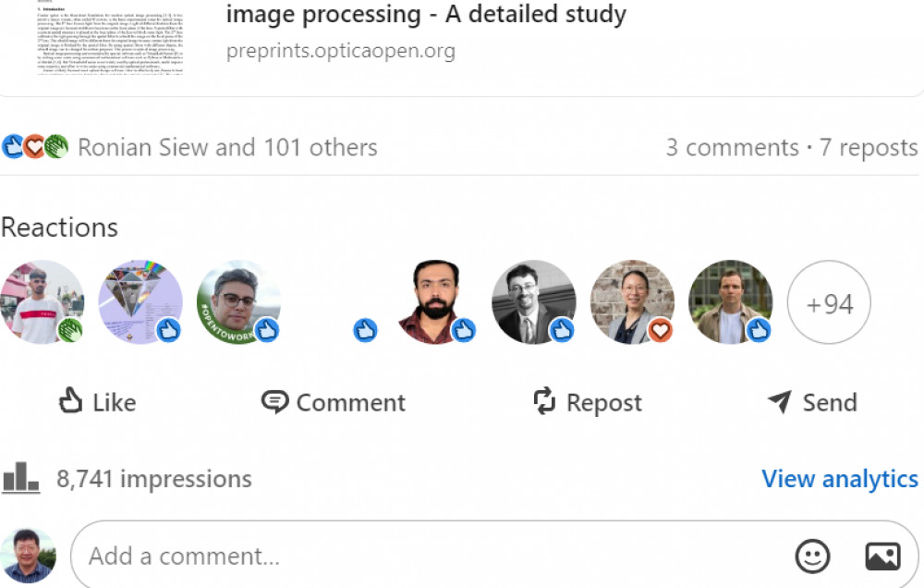Expand the +94 more reactions circle
This screenshot has height=588, width=924.
click(x=829, y=302)
